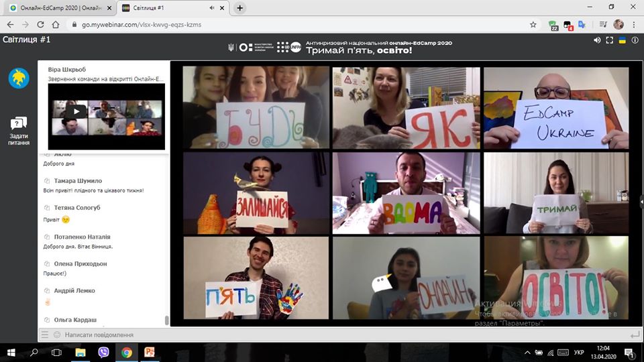The width and height of the screenshot is (644, 362).
Task: Send chat message with enter arrow icon
Action: click(635, 335)
